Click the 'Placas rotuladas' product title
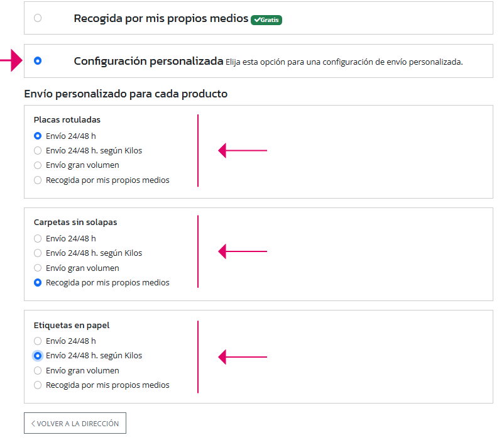504x440 pixels. [67, 119]
